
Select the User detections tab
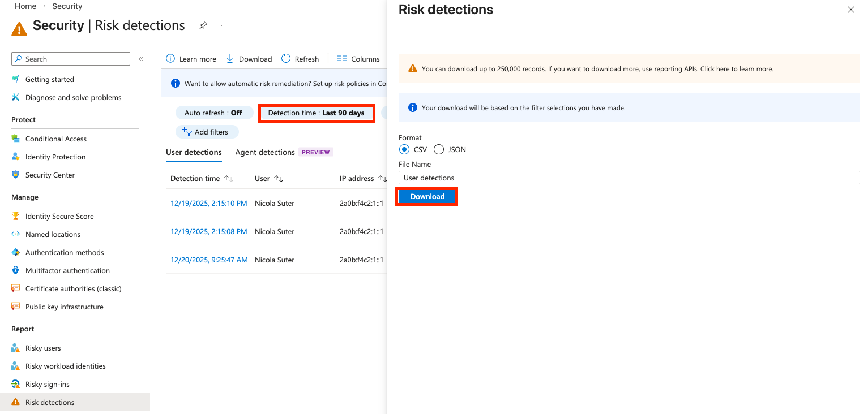194,152
